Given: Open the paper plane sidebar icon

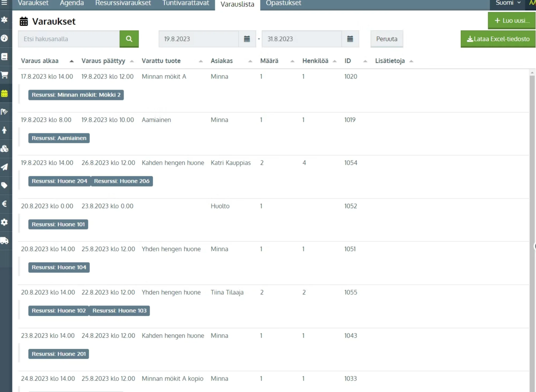Looking at the screenshot, I should (x=4, y=167).
